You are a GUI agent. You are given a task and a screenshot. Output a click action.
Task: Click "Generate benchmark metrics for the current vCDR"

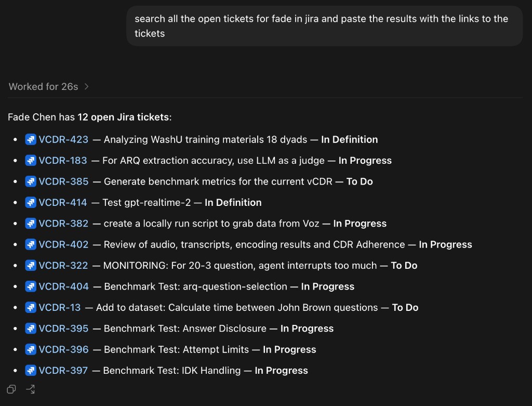pos(218,181)
